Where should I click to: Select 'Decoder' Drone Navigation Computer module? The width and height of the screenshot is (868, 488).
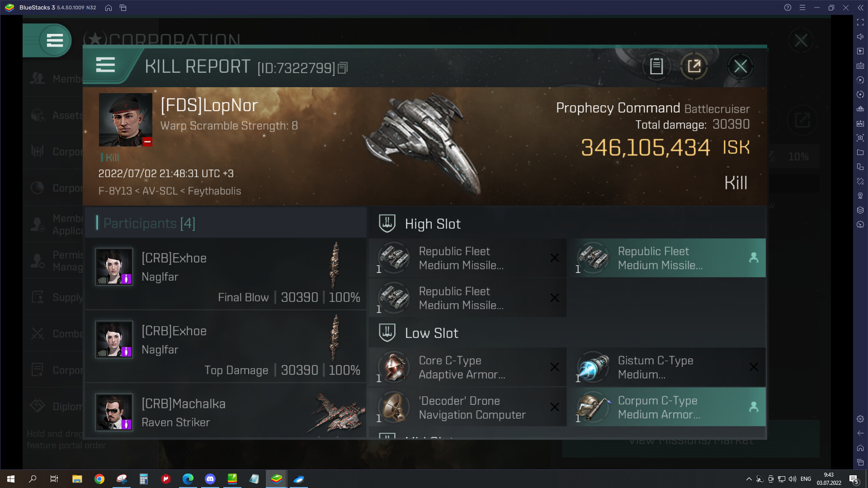click(x=467, y=407)
